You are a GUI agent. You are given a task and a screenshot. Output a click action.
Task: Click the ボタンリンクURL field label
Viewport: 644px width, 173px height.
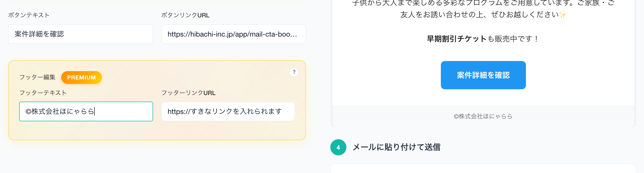coord(185,15)
